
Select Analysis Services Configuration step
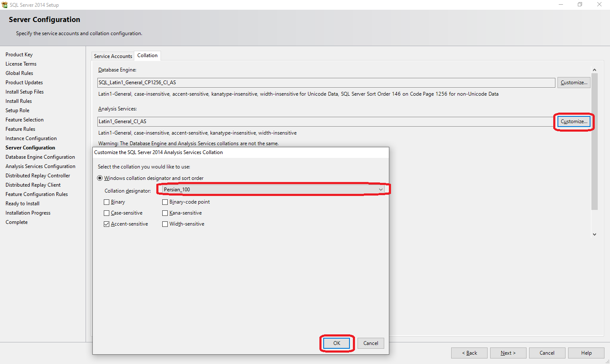coord(40,166)
